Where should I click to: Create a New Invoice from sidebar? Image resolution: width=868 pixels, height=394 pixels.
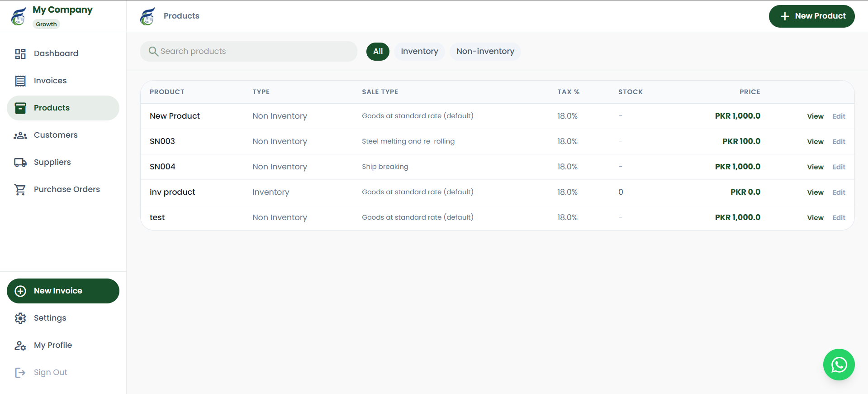(63, 291)
